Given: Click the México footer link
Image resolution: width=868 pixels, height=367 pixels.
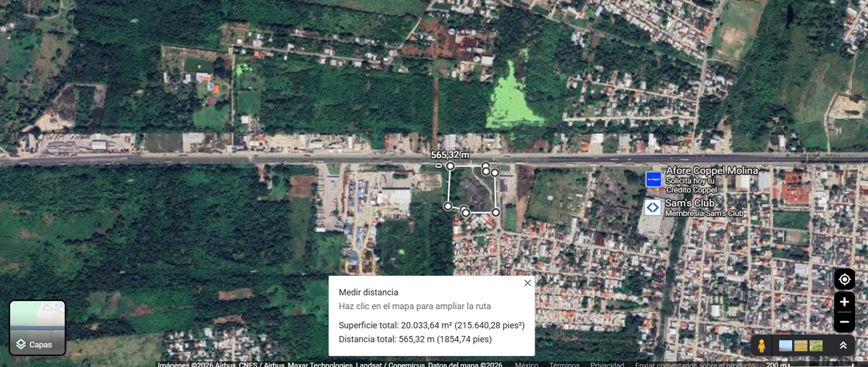Looking at the screenshot, I should (x=527, y=365).
